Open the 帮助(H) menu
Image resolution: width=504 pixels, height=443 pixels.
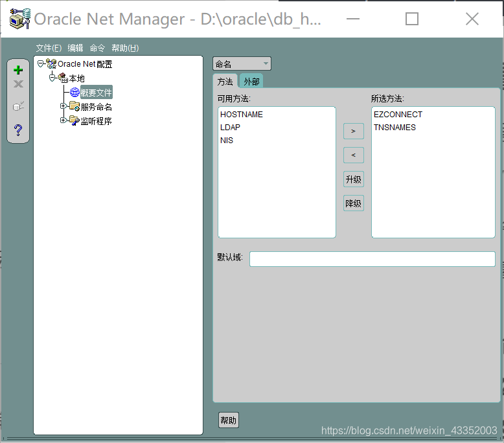(125, 48)
